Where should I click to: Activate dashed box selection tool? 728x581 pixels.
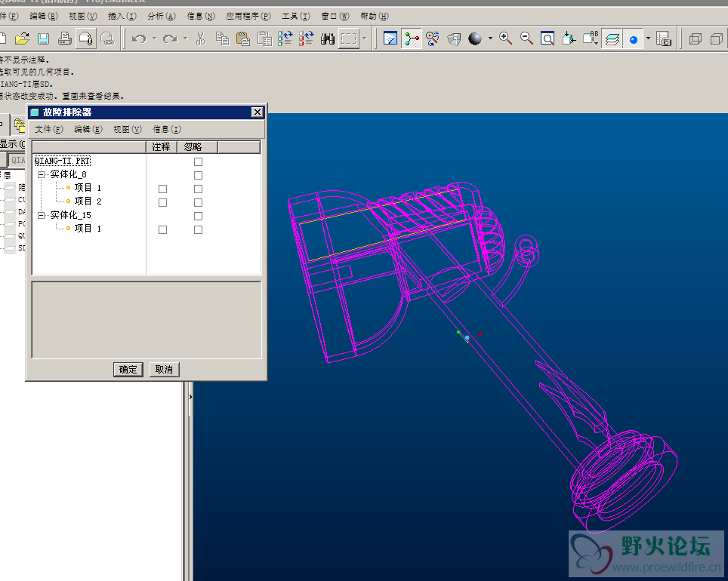click(x=349, y=38)
